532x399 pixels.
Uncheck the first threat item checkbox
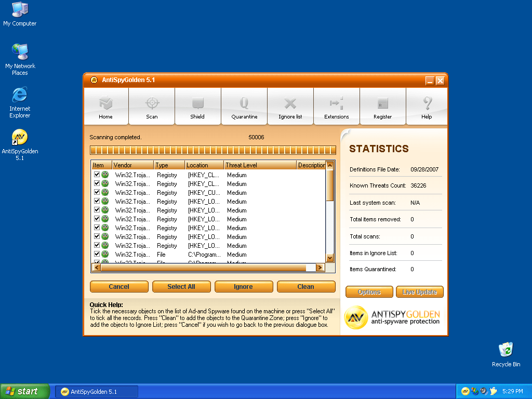pos(97,175)
